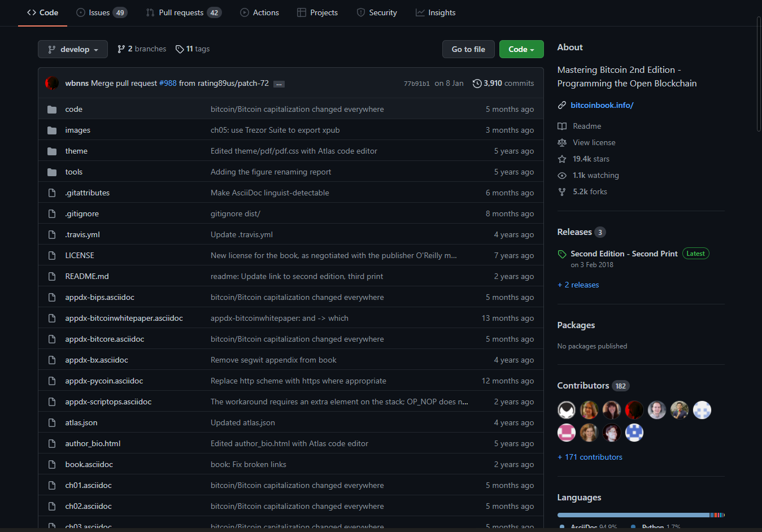The height and width of the screenshot is (532, 762).
Task: Open appdx-scriptops.asciidoc file
Action: tap(108, 402)
